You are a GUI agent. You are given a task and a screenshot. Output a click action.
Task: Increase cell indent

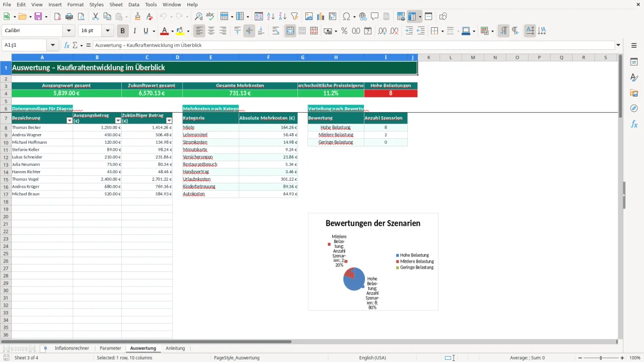click(x=409, y=31)
